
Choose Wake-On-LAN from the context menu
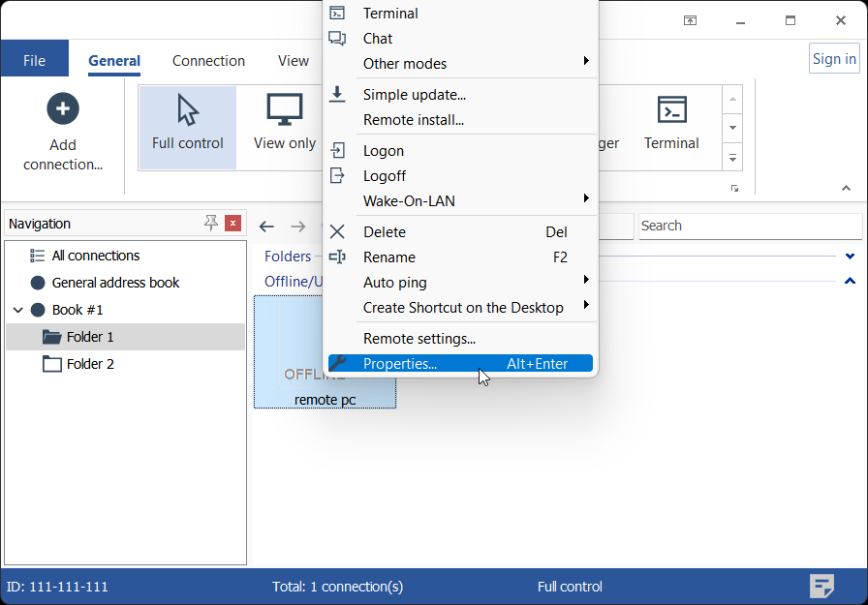[408, 201]
